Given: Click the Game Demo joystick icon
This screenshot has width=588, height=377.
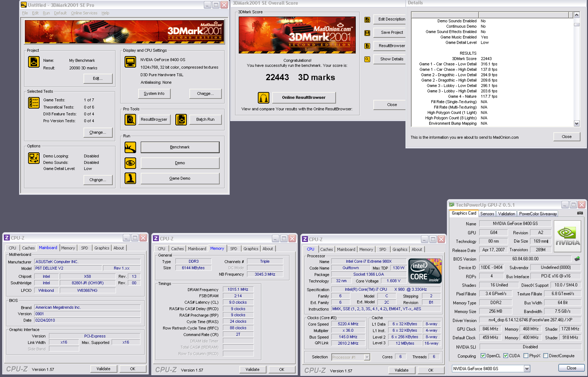Looking at the screenshot, I should coord(130,178).
